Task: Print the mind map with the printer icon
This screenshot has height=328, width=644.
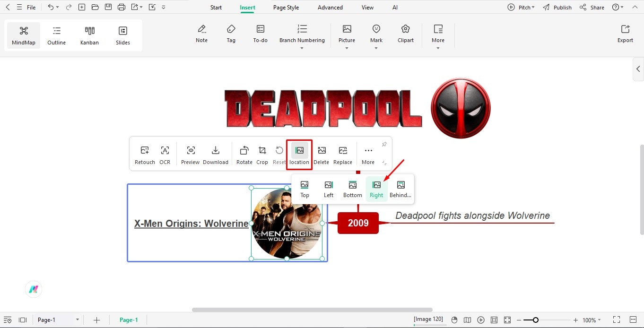Action: 122,8
